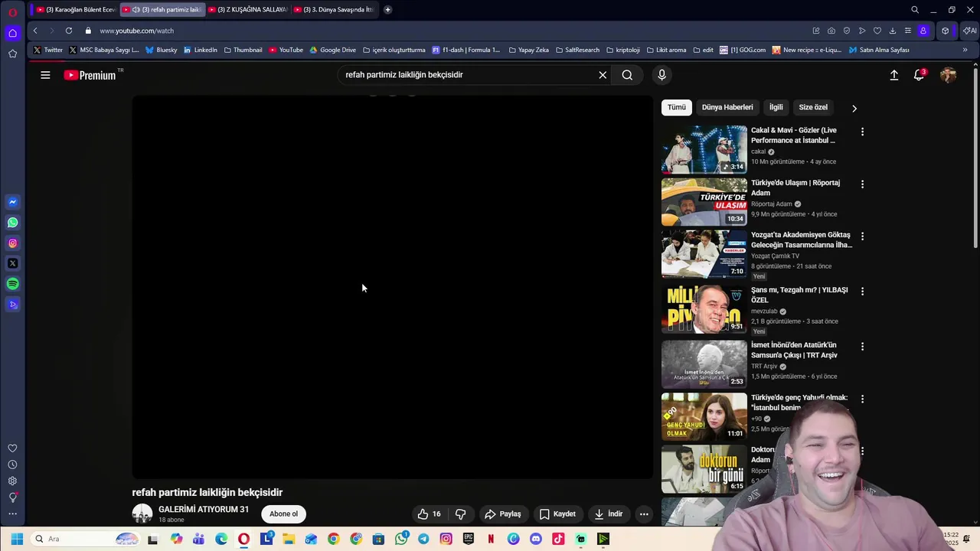
Task: Open Opera sidebar settings gear icon
Action: click(x=12, y=481)
